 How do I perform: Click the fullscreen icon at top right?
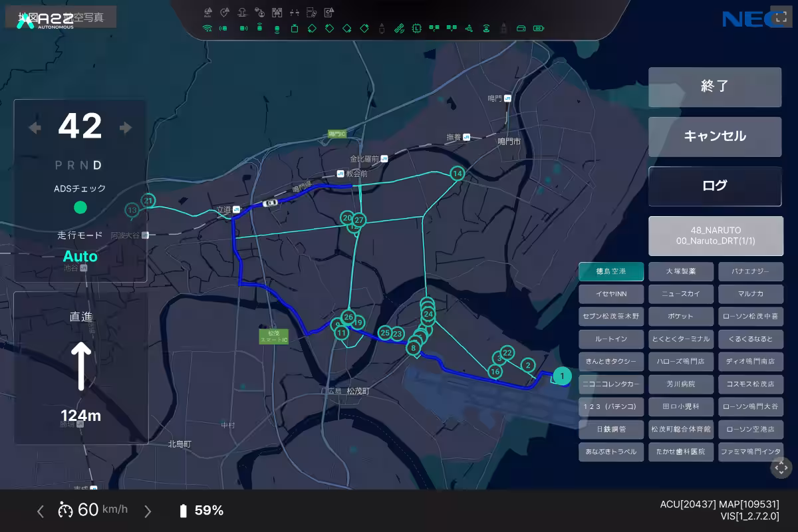(778, 17)
